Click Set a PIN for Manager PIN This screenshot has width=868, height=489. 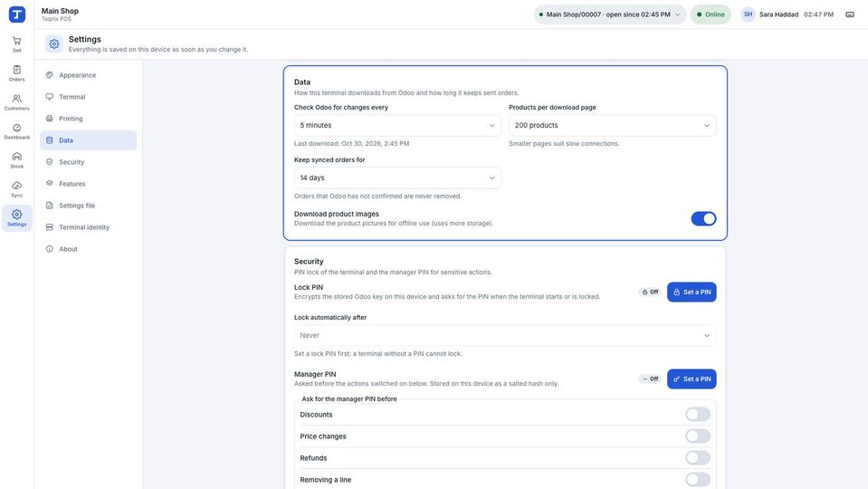(692, 379)
